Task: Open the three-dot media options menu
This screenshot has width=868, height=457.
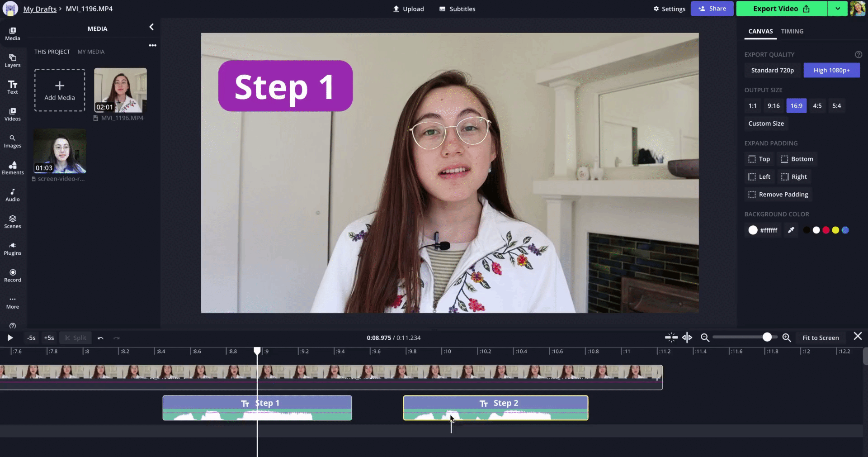Action: click(153, 45)
